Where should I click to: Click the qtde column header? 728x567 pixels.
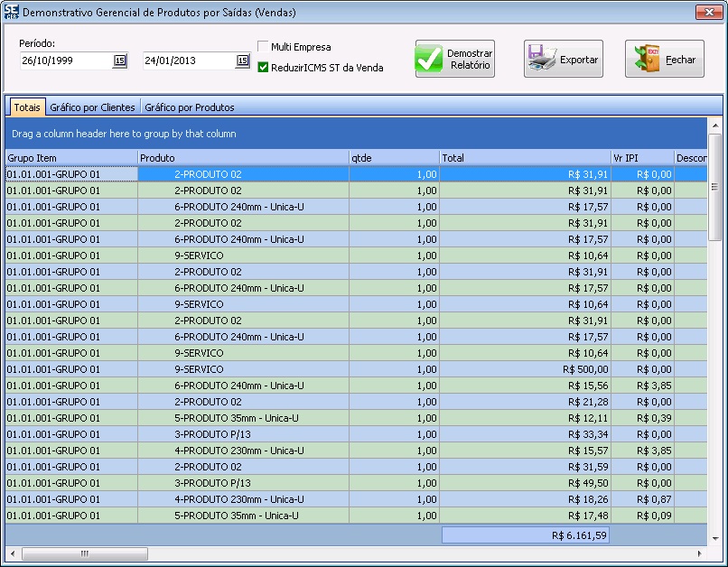click(393, 158)
